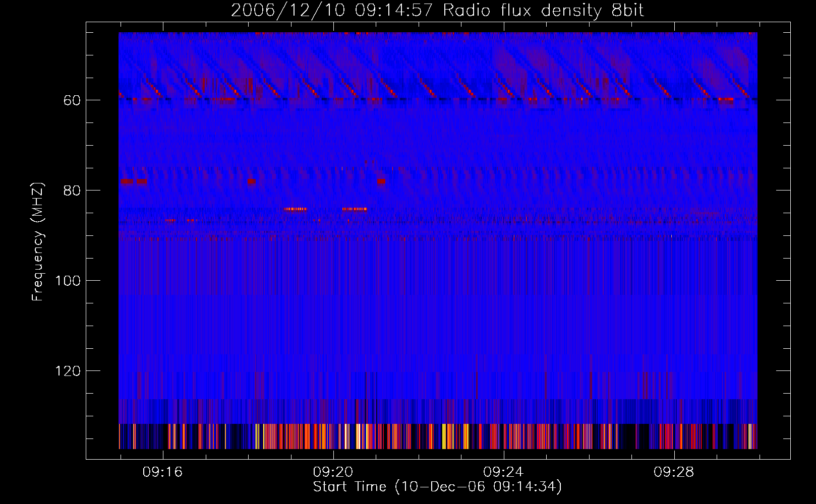Click the "Start Time (10-Dec-06 09:14:34)" label
816x504 pixels.
click(437, 487)
